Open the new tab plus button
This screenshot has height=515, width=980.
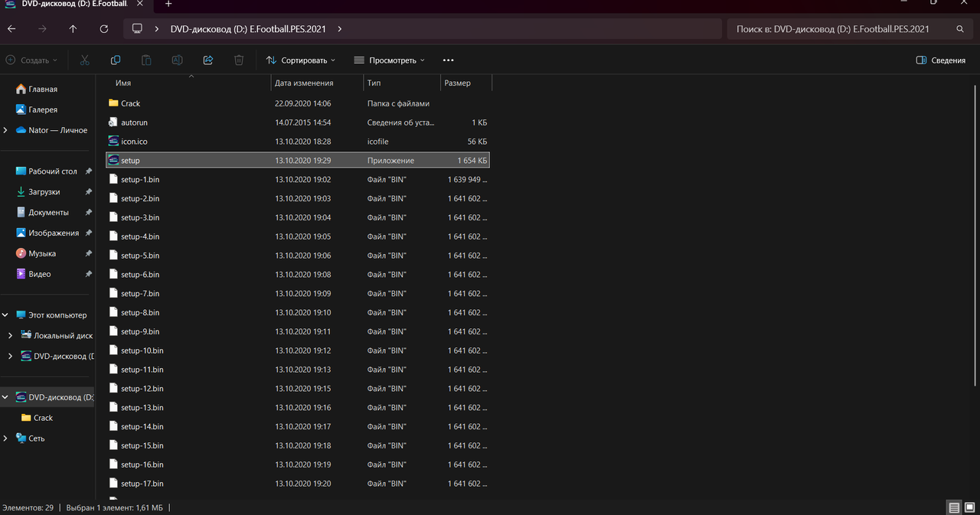(x=168, y=4)
